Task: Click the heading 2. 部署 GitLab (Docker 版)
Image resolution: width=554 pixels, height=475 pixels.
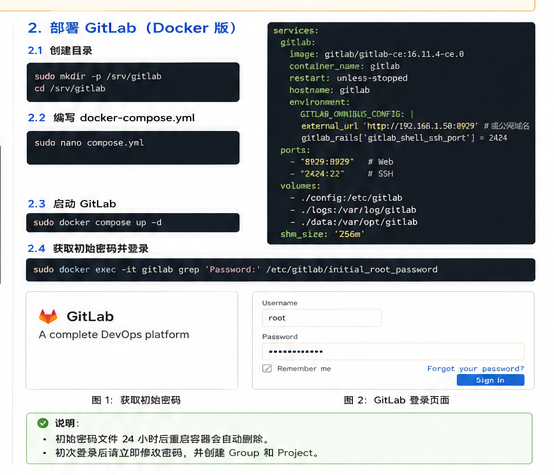Action: point(132,28)
